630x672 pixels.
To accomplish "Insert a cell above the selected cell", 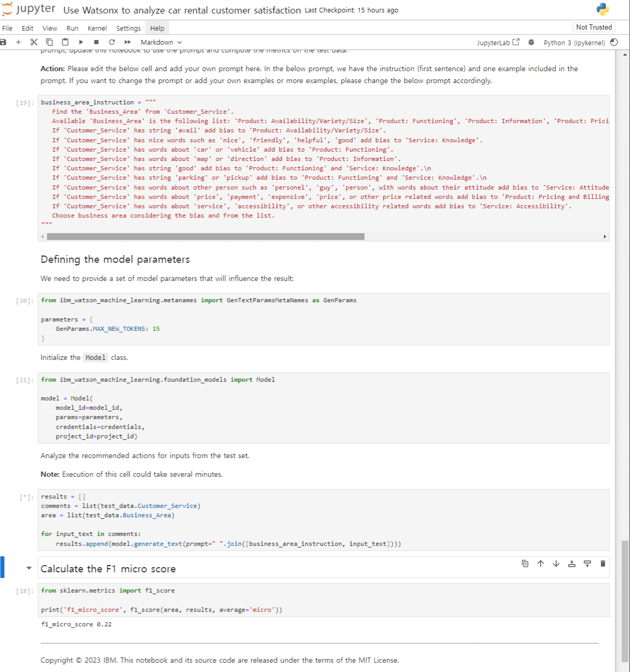I will click(x=572, y=563).
